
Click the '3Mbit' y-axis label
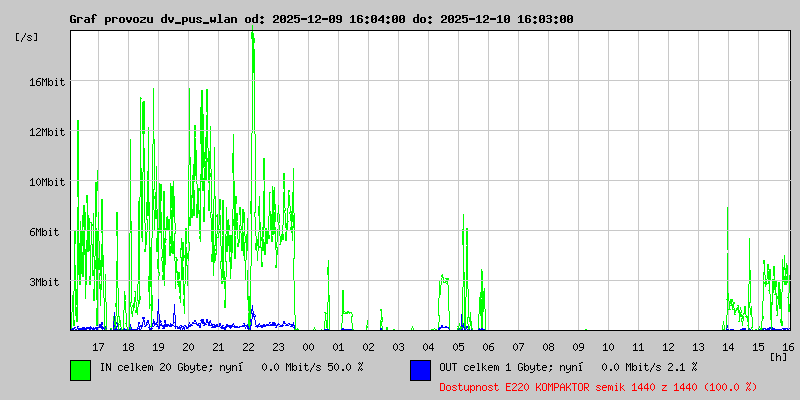pos(43,282)
